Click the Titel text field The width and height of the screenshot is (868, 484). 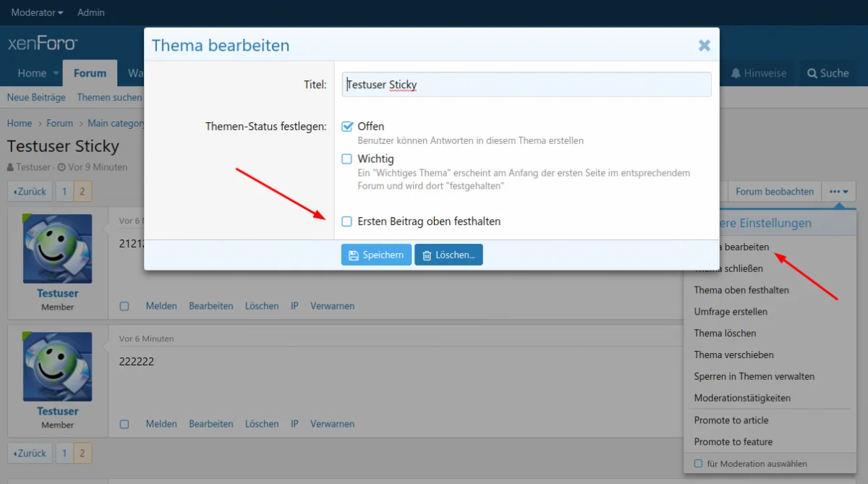point(527,85)
